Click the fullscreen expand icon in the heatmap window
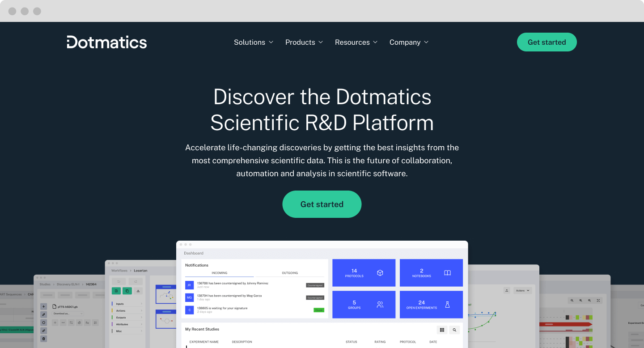The width and height of the screenshot is (644, 348). click(598, 301)
